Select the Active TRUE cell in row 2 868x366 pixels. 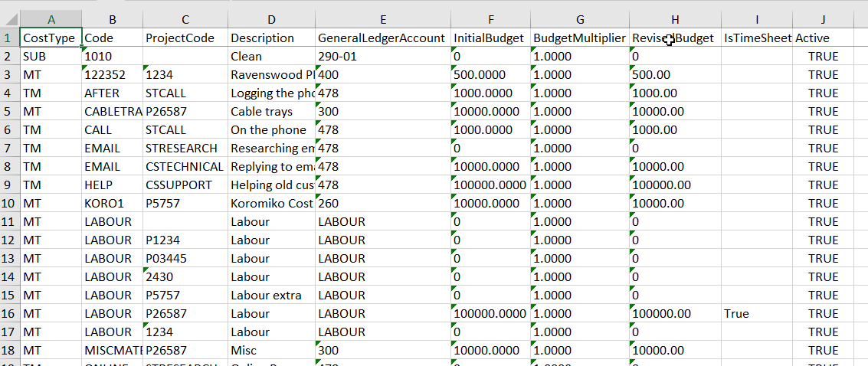823,56
